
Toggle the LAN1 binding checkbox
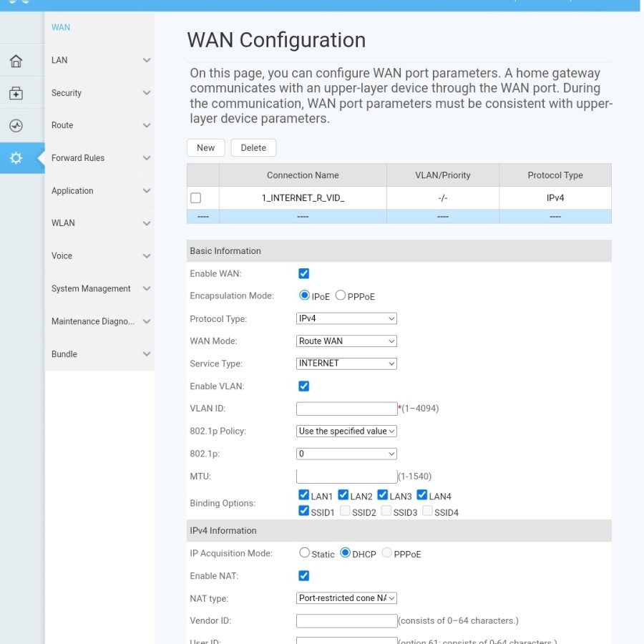point(304,494)
